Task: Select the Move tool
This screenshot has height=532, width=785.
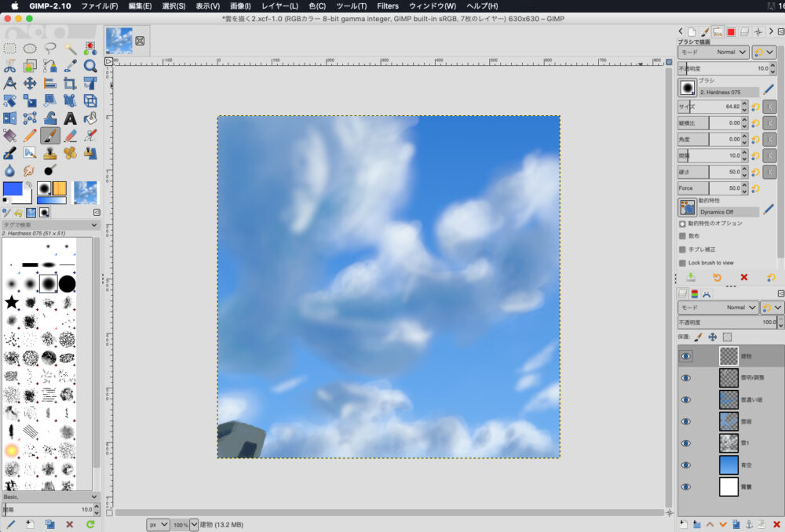Action: (x=30, y=83)
